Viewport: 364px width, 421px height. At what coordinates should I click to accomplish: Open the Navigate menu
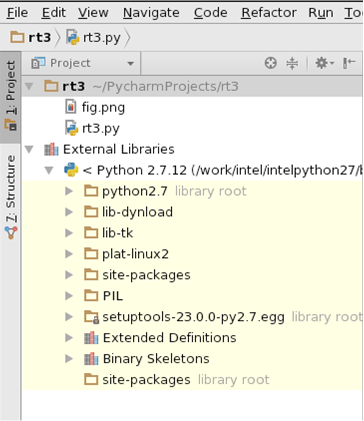151,13
